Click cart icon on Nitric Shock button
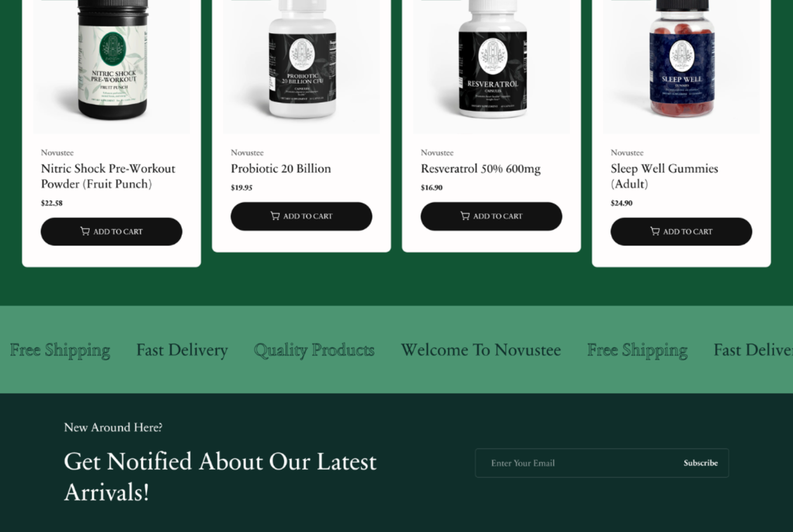 pos(85,231)
